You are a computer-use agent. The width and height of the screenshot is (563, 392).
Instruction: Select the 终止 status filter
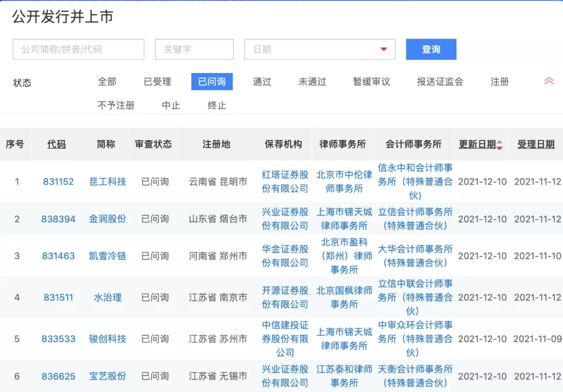(217, 105)
